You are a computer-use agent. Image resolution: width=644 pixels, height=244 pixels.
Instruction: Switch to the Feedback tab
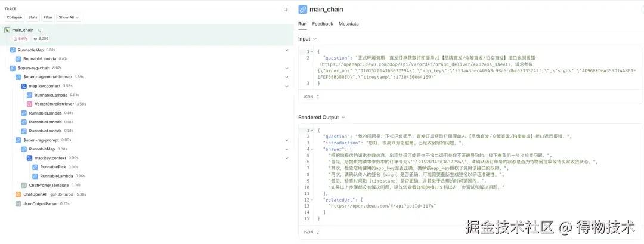tap(323, 24)
